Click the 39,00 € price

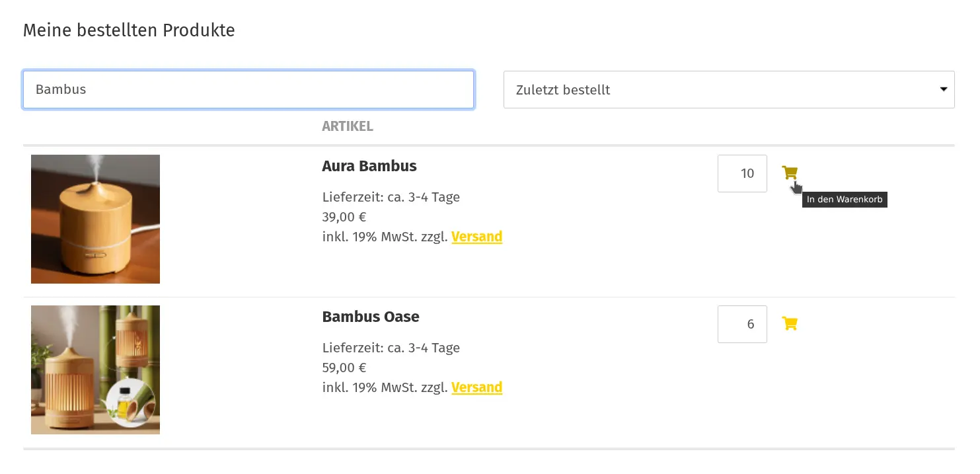pos(344,217)
